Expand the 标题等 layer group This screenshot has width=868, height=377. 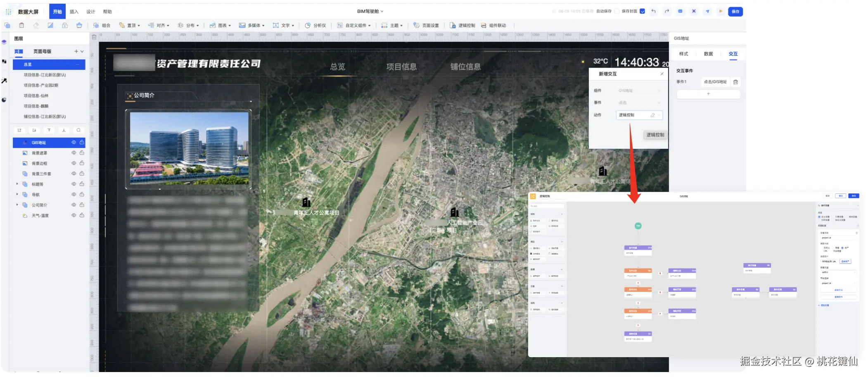17,184
